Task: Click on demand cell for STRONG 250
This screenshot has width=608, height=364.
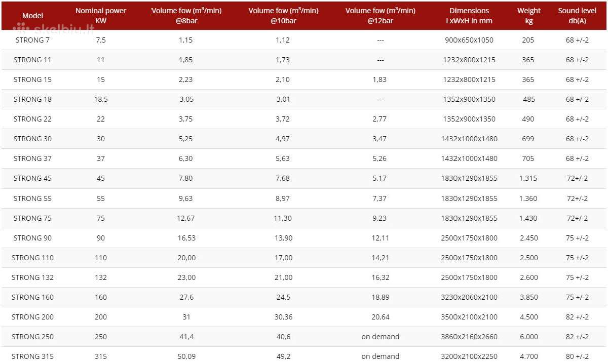Action: [380, 337]
